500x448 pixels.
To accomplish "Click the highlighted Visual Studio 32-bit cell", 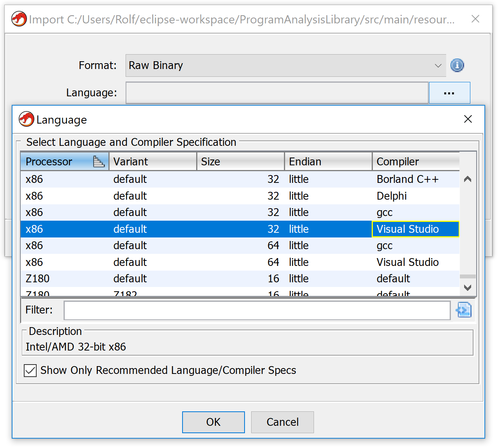I will [416, 229].
